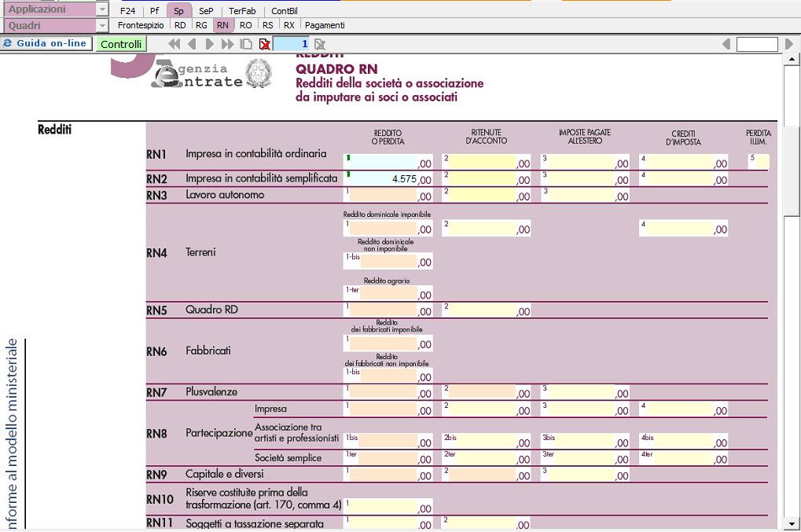Click RN2 reddito field showing 4.575
Screen dimensions: 801x532
(x=388, y=178)
